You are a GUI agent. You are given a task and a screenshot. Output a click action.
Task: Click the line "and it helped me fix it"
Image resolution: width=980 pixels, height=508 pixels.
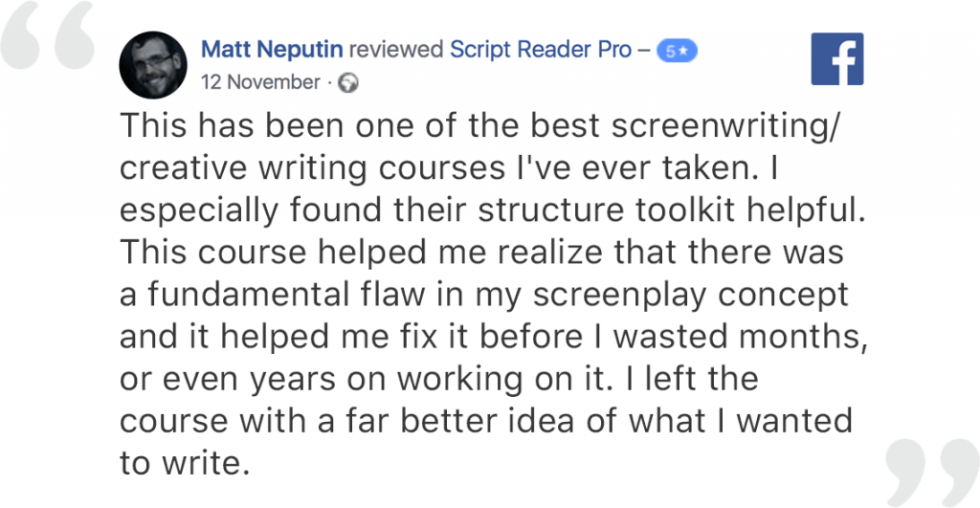point(494,337)
